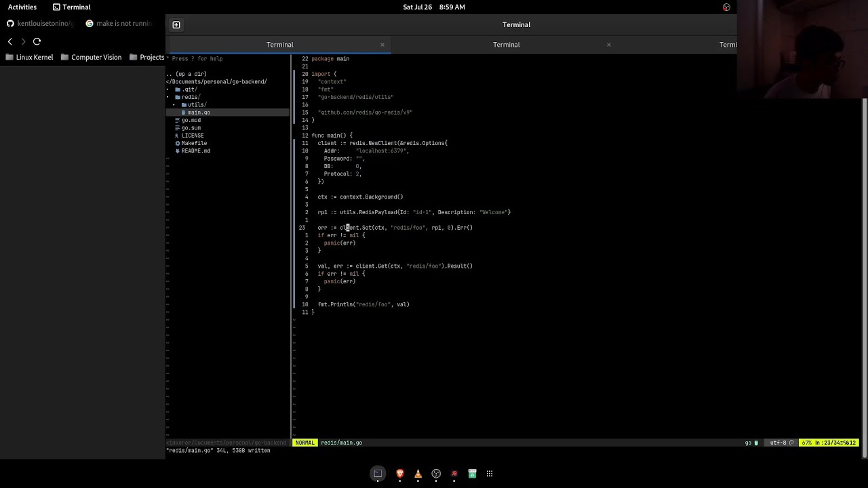Click 'redis/main.go' filename in statusline
The height and width of the screenshot is (488, 868).
pos(341,443)
